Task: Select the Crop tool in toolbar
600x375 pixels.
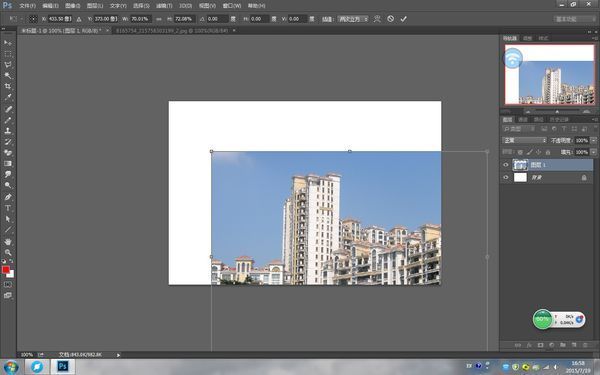Action: pyautogui.click(x=8, y=86)
